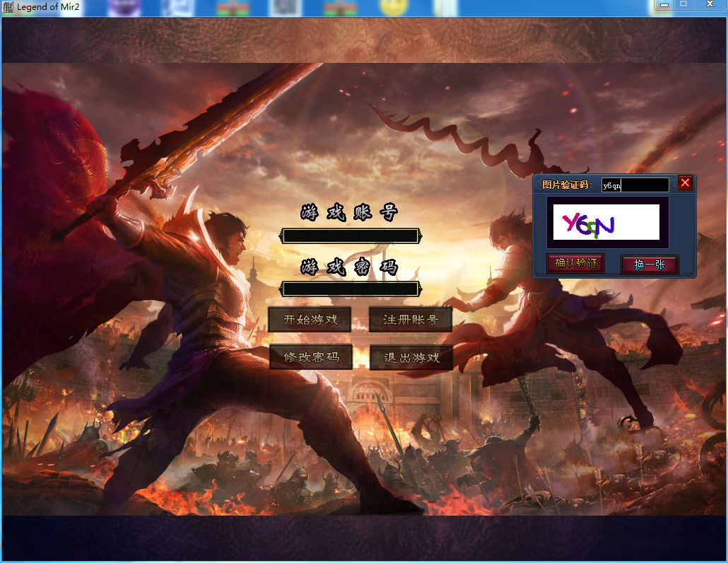Click the 注册账号 register account button
The image size is (728, 563).
(x=411, y=320)
